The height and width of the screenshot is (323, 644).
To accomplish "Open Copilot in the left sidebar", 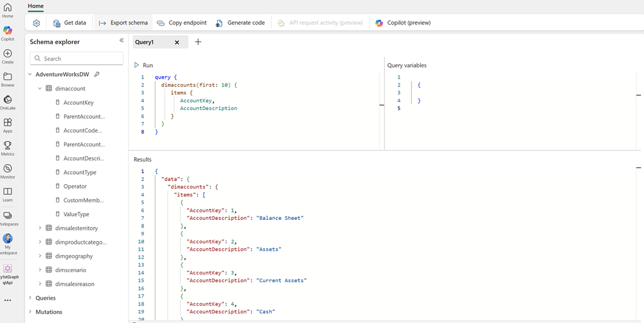I will (x=8, y=33).
